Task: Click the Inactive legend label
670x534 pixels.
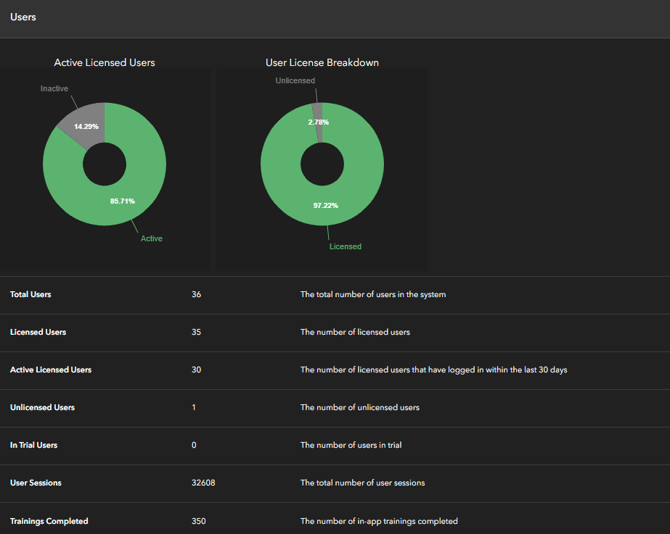Action: click(54, 89)
